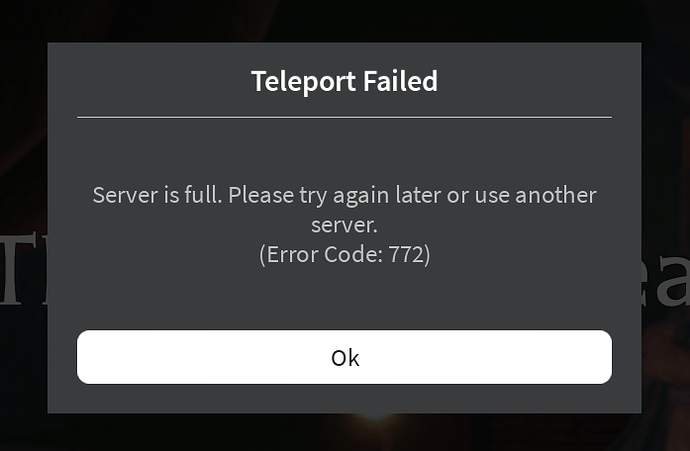Close the error 772 popup using Ok
Screen dimensions: 690x451
click(345, 357)
